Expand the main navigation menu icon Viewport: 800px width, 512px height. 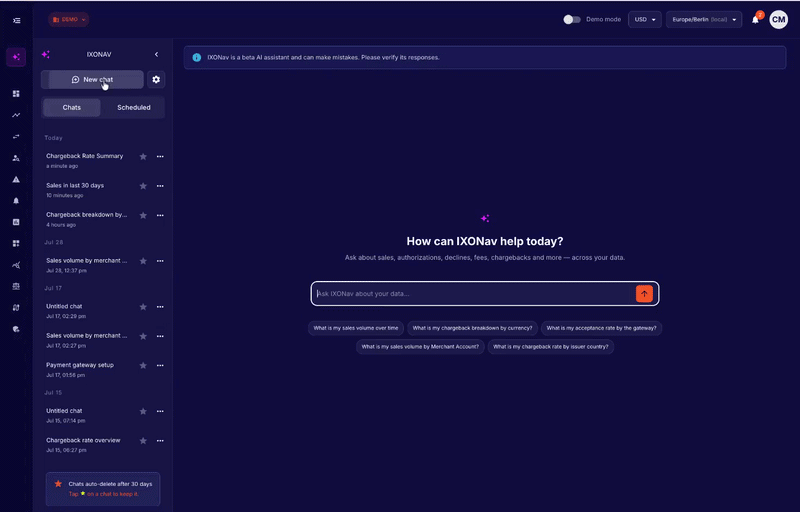coord(17,20)
